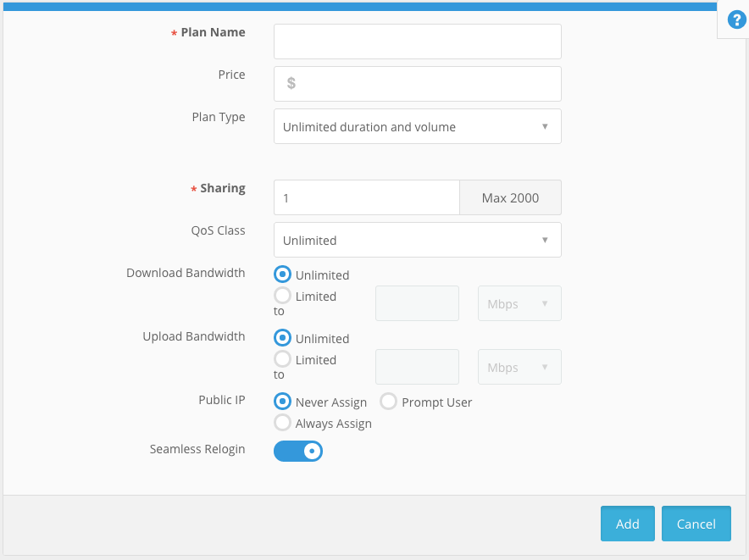Choose Limited for Upload Bandwidth

pyautogui.click(x=283, y=359)
